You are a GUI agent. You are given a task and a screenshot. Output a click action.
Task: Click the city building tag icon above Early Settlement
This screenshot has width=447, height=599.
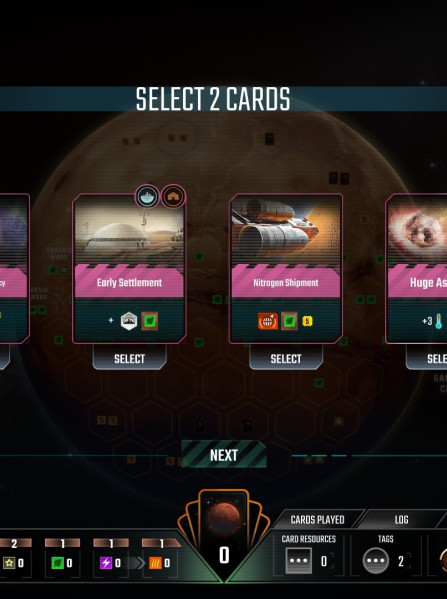coord(173,196)
